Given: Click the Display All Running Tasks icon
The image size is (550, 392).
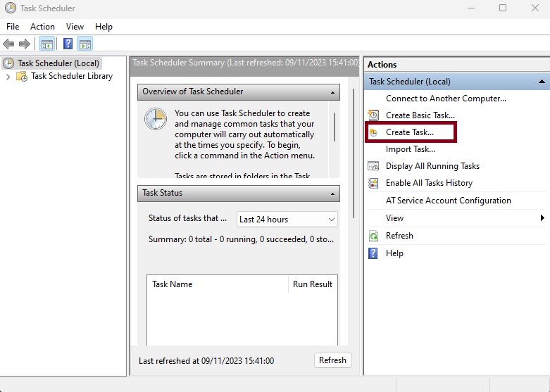Looking at the screenshot, I should tap(373, 166).
